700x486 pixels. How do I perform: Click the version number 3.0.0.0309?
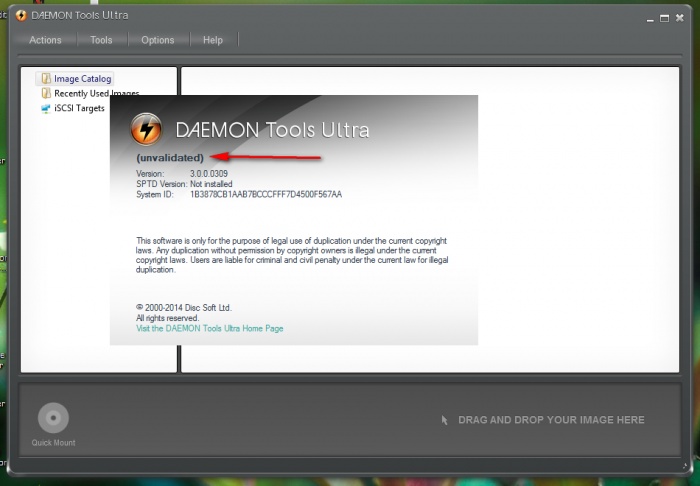[209, 174]
